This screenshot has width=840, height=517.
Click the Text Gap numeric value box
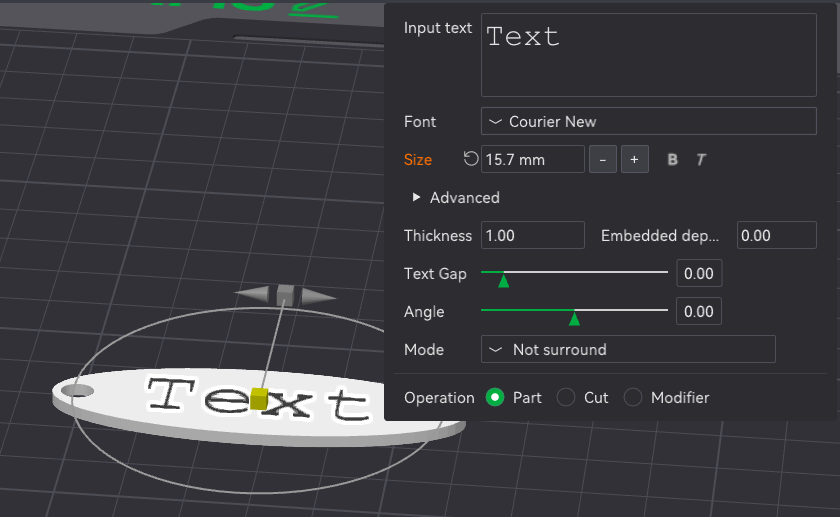point(699,274)
